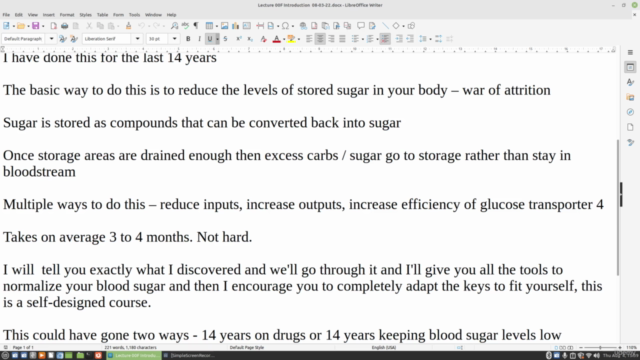Screen dimensions: 640x360
Task: Clear direct formatting icon
Action: tap(263, 39)
